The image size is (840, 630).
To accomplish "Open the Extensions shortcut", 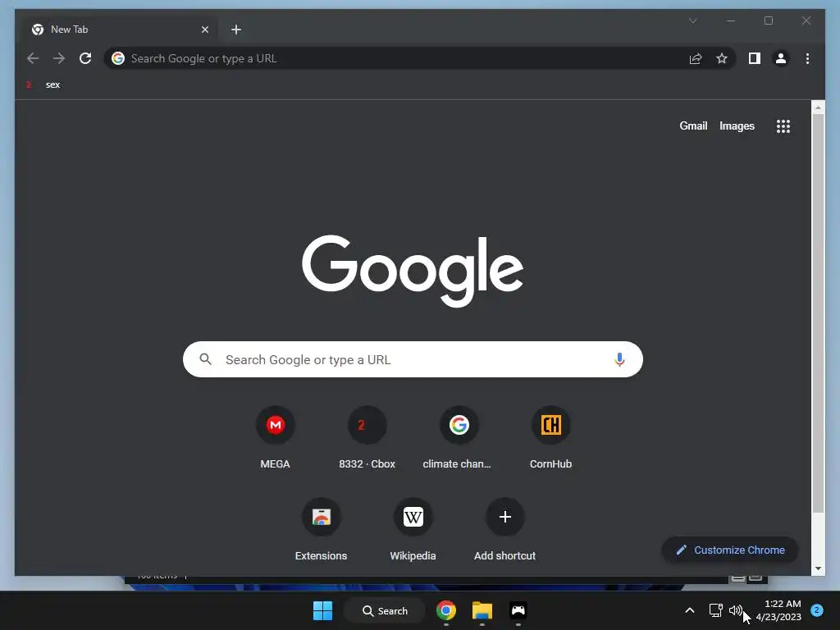I will 321,531.
